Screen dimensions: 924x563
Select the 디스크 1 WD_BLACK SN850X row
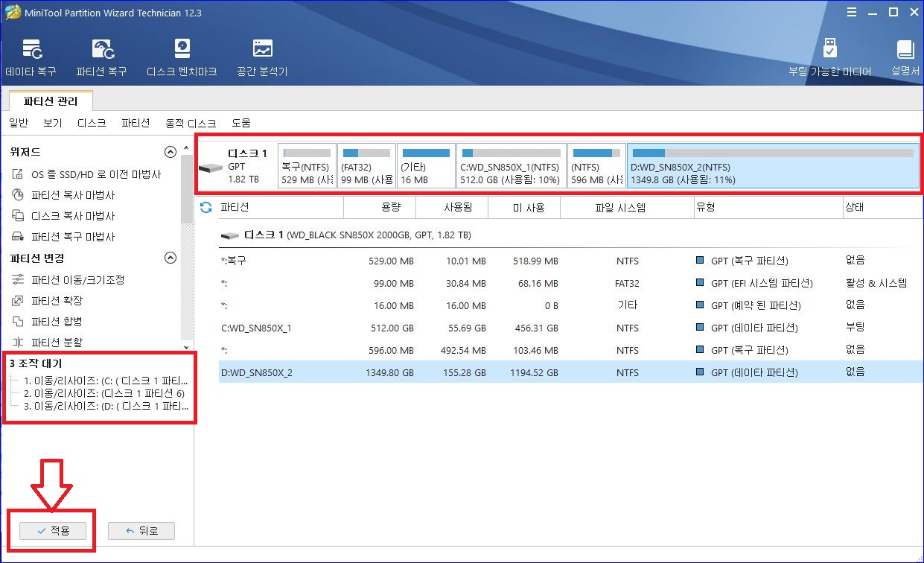(x=570, y=235)
